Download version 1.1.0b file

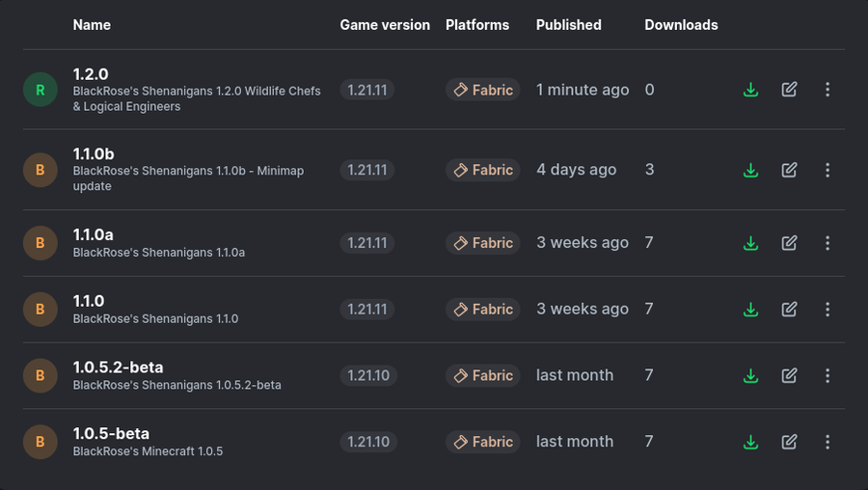(x=750, y=170)
